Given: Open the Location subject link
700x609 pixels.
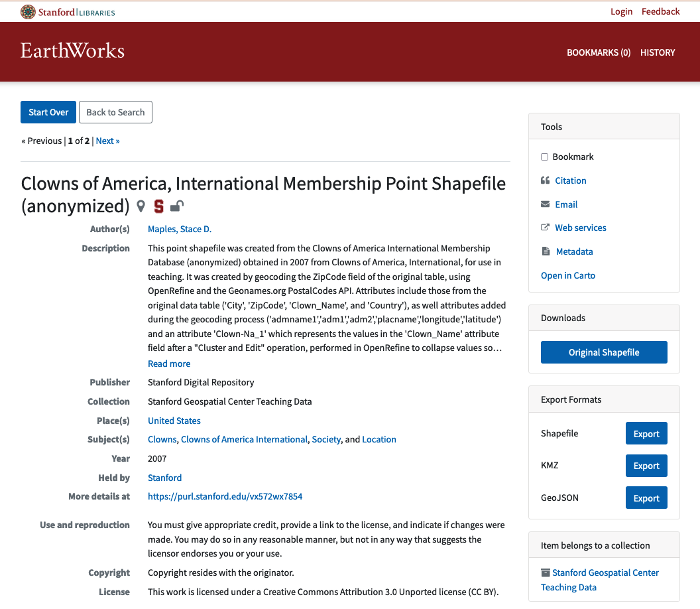Looking at the screenshot, I should (379, 439).
